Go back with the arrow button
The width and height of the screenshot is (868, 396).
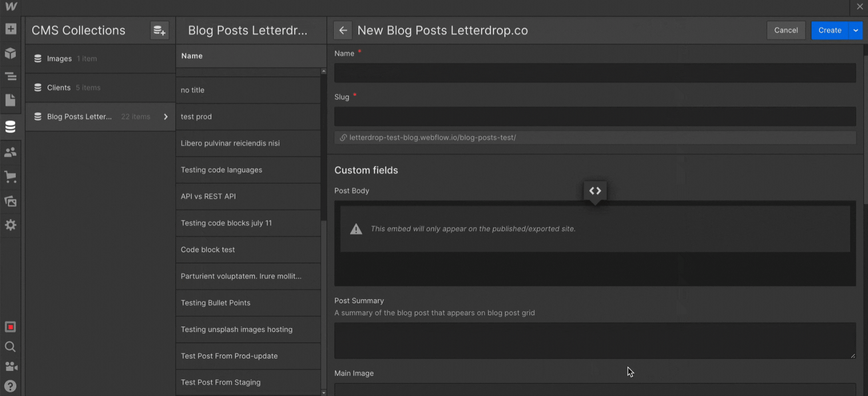343,30
